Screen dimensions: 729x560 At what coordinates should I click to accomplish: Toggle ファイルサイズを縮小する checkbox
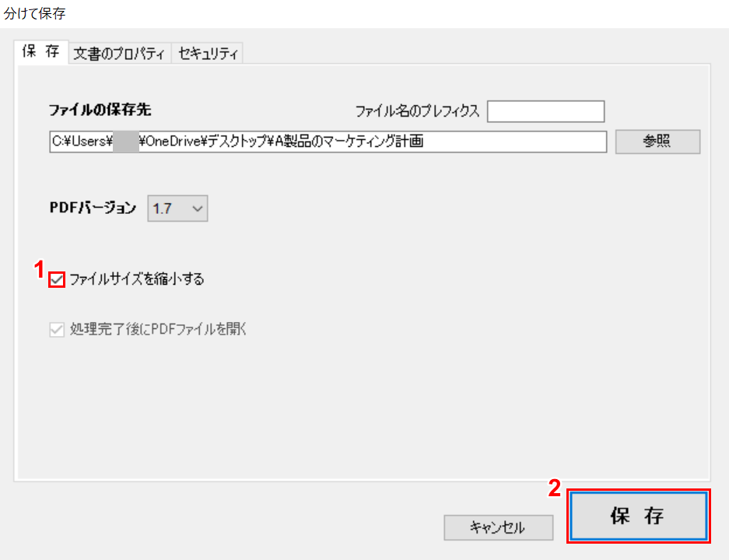57,280
